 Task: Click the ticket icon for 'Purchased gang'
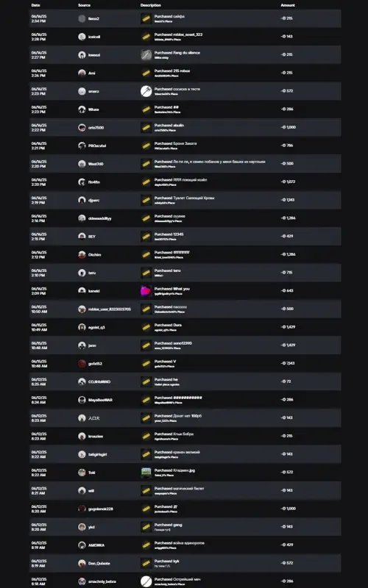point(146,527)
